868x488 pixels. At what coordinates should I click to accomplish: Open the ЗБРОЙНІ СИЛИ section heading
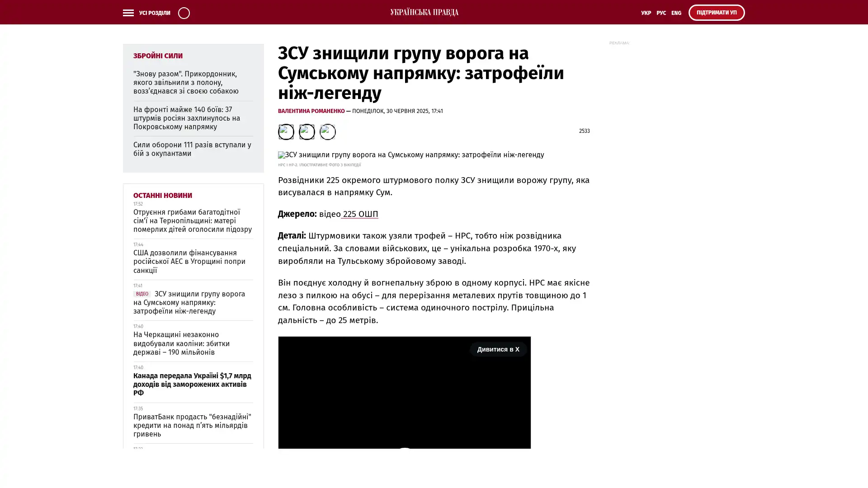(158, 56)
